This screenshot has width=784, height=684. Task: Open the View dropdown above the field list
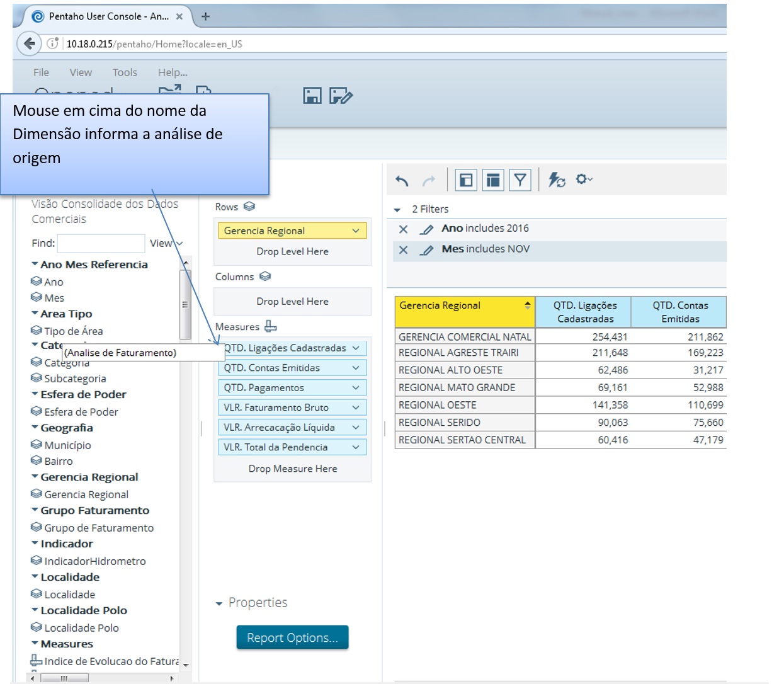point(166,243)
